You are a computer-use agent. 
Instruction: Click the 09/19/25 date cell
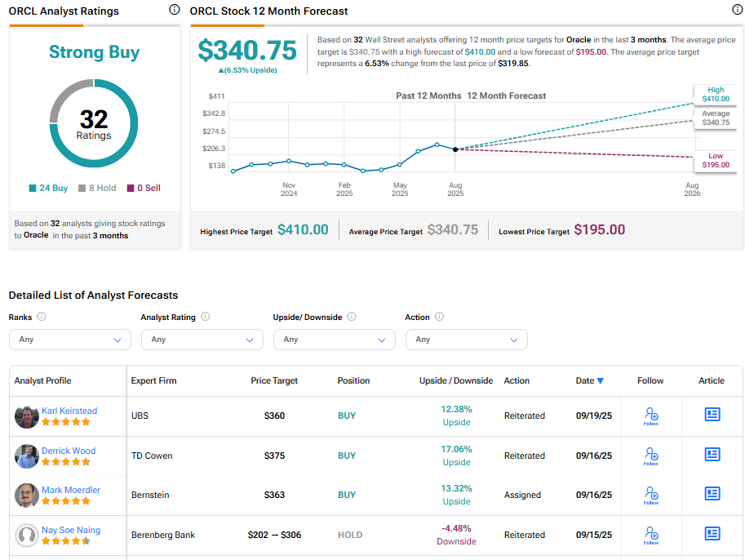click(594, 416)
